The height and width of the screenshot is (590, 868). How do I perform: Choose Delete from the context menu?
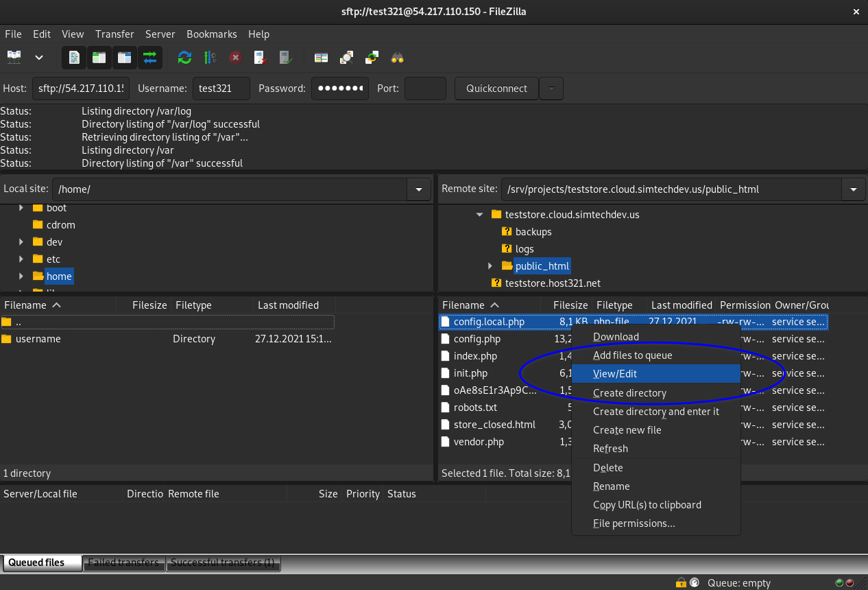[x=656, y=468]
